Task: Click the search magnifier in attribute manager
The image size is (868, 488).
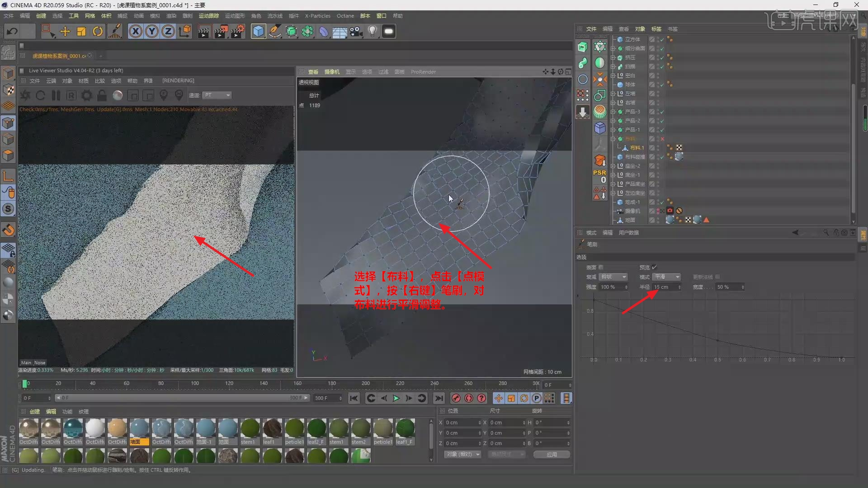Action: point(826,232)
